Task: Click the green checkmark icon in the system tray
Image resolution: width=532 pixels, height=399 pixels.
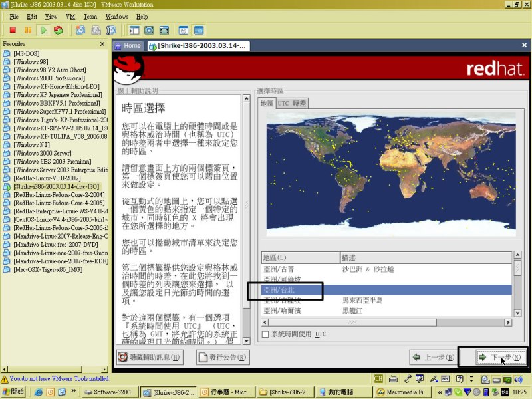Action: pos(458,392)
